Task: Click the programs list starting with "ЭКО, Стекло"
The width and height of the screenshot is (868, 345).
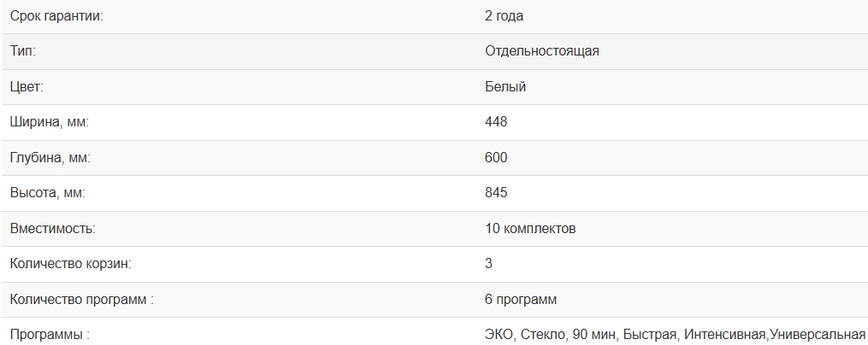Action: click(675, 335)
